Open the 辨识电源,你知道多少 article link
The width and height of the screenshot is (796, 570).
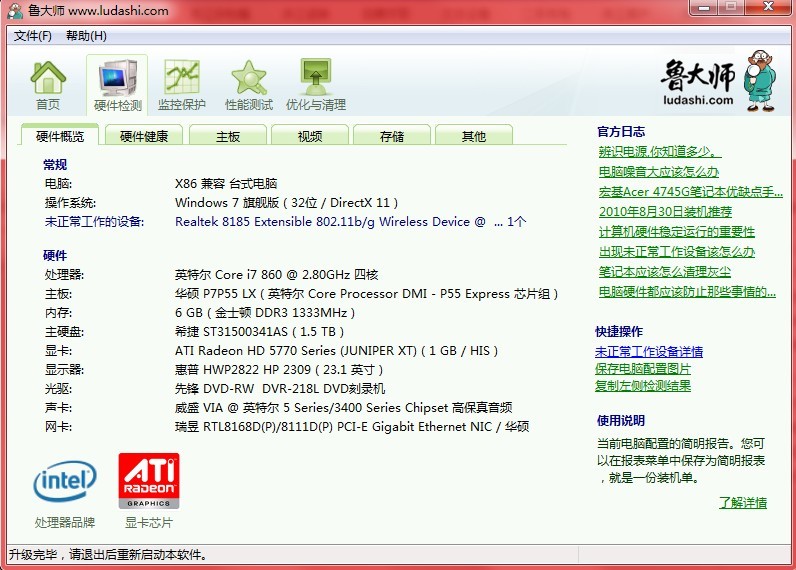pos(659,151)
